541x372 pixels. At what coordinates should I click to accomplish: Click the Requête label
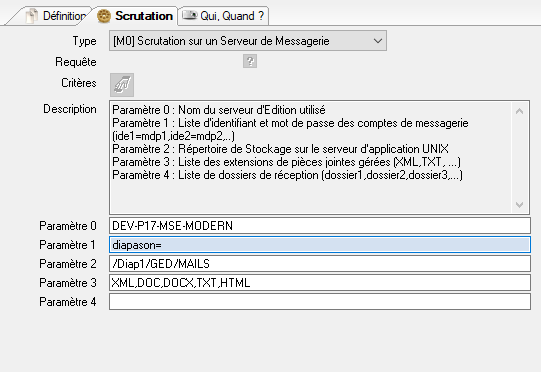(x=76, y=62)
